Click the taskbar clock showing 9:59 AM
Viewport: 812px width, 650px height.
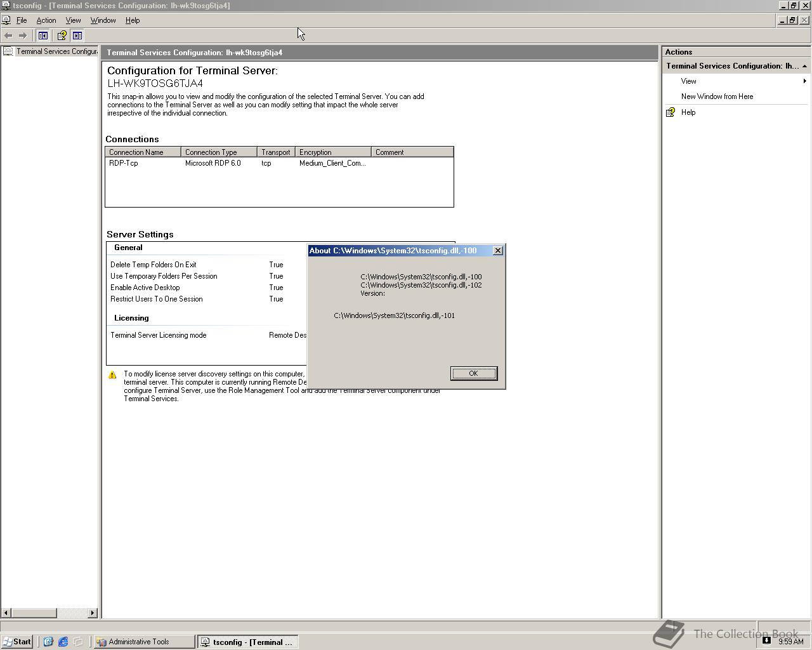pos(791,641)
